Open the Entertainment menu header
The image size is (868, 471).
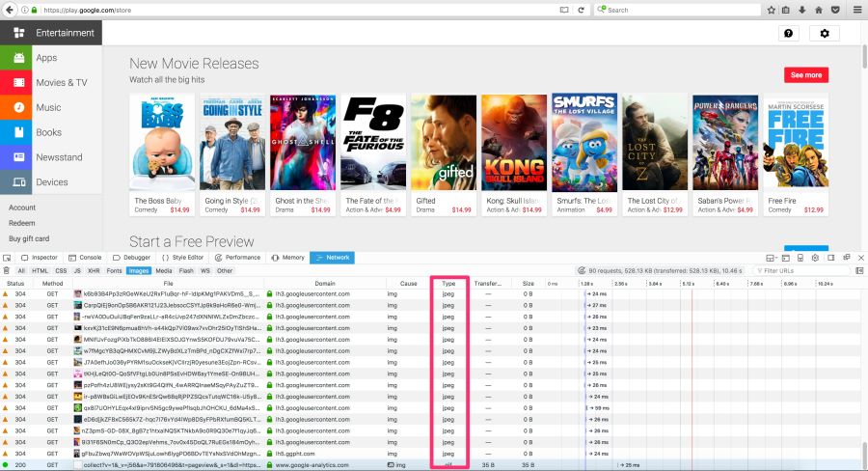pos(51,33)
